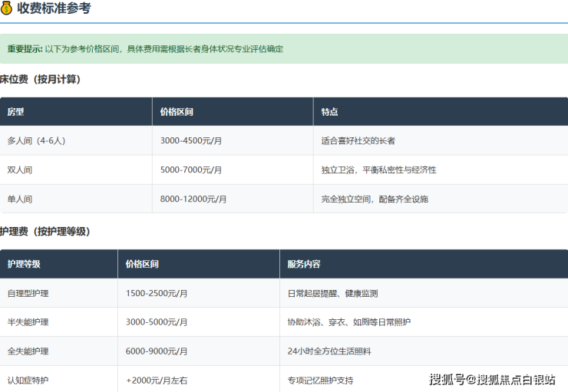The height and width of the screenshot is (392, 568).
Task: Click the 3000-5000元/月 nursing price cell
Action: point(199,322)
